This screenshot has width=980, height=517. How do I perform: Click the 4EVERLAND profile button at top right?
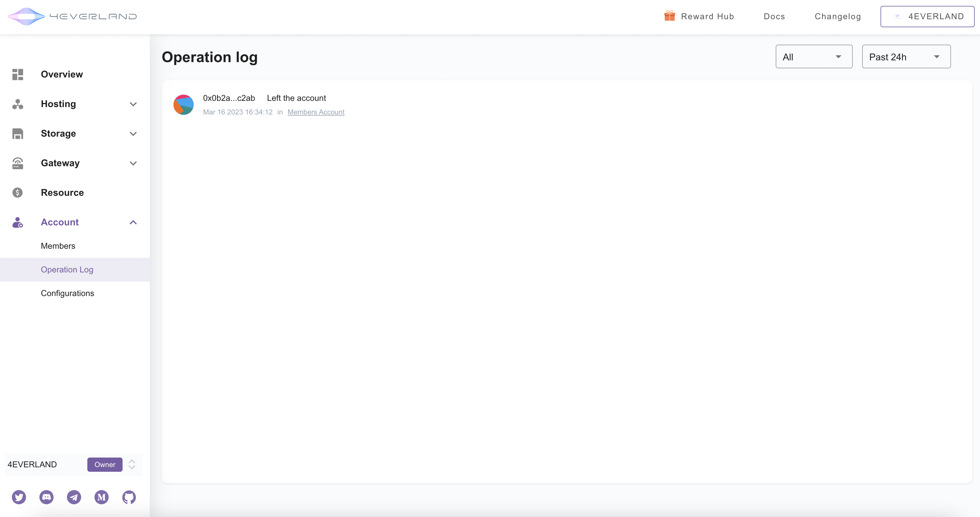[927, 16]
